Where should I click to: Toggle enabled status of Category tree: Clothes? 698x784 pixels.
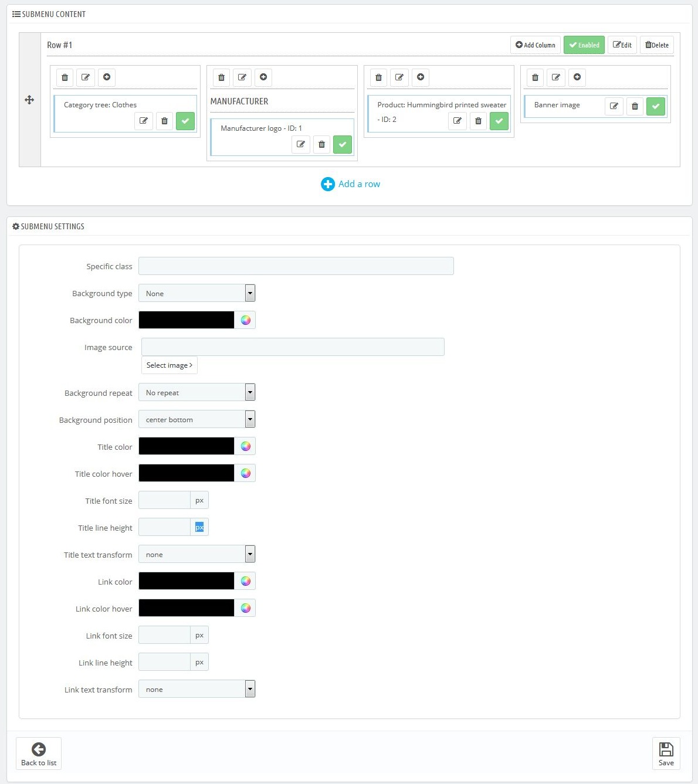coord(185,121)
